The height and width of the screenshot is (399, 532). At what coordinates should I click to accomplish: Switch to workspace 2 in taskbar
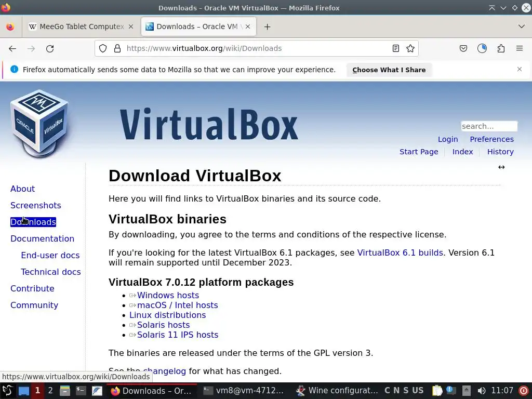click(x=50, y=391)
